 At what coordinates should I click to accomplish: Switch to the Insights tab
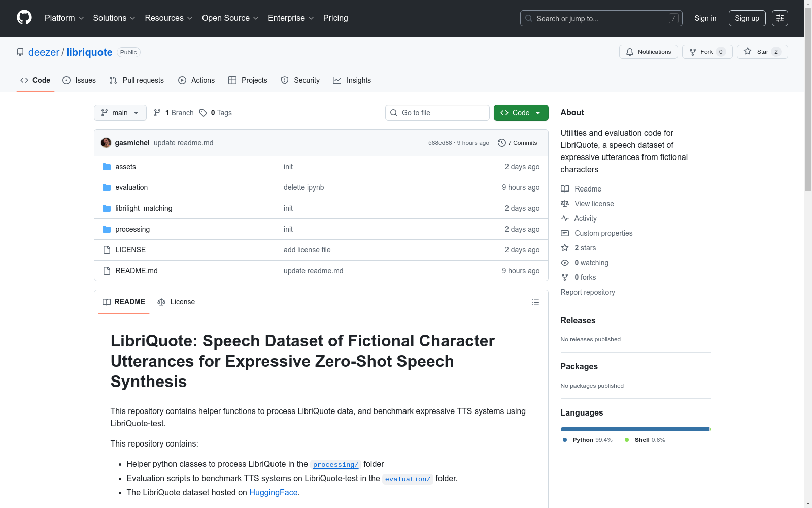coord(352,80)
